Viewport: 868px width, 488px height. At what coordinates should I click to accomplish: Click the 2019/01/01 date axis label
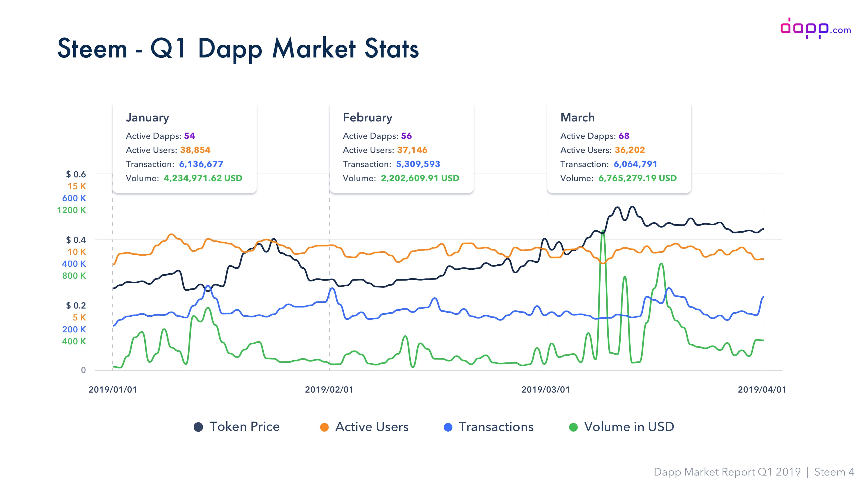tap(113, 390)
